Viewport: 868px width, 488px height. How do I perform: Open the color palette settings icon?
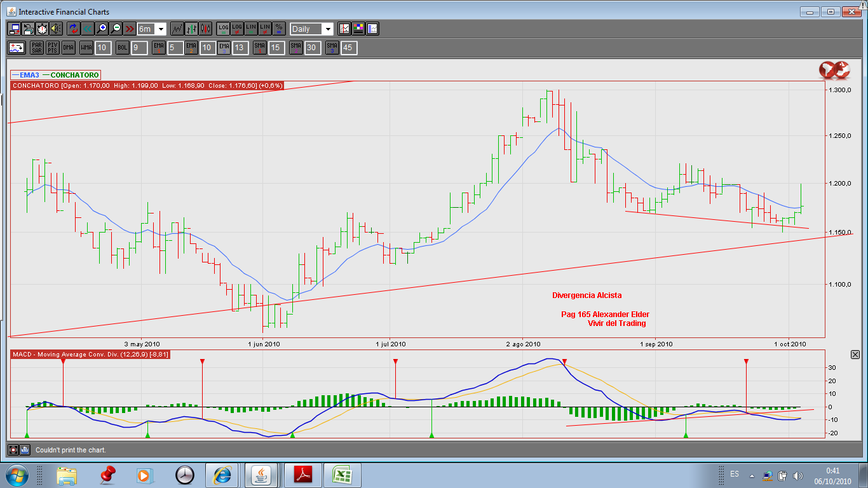358,29
